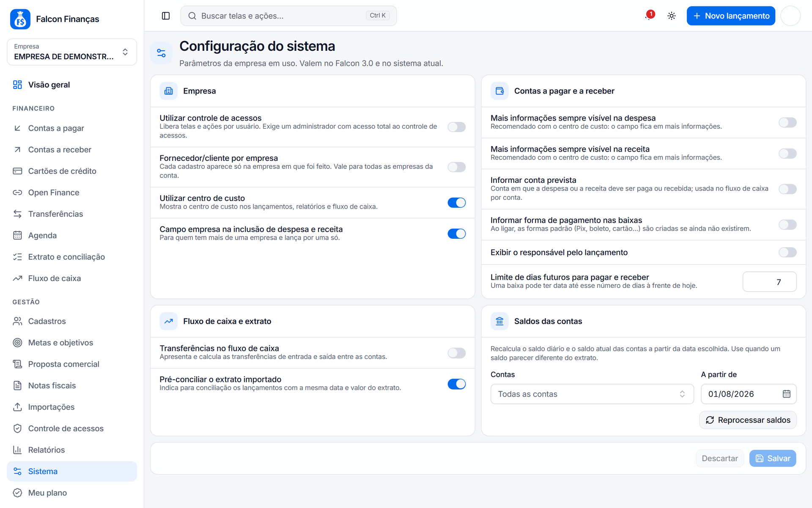Viewport: 812px width, 508px height.
Task: Click the Novo lançamento button
Action: (x=731, y=16)
